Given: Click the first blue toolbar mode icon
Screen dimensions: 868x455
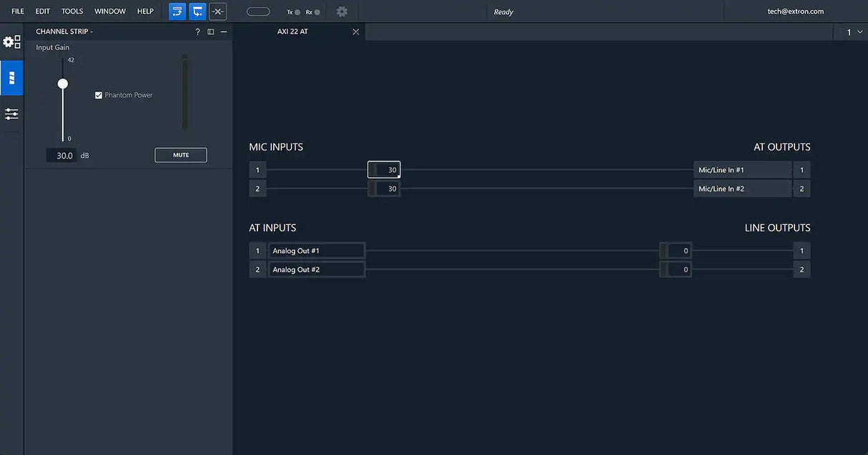Looking at the screenshot, I should pyautogui.click(x=177, y=11).
